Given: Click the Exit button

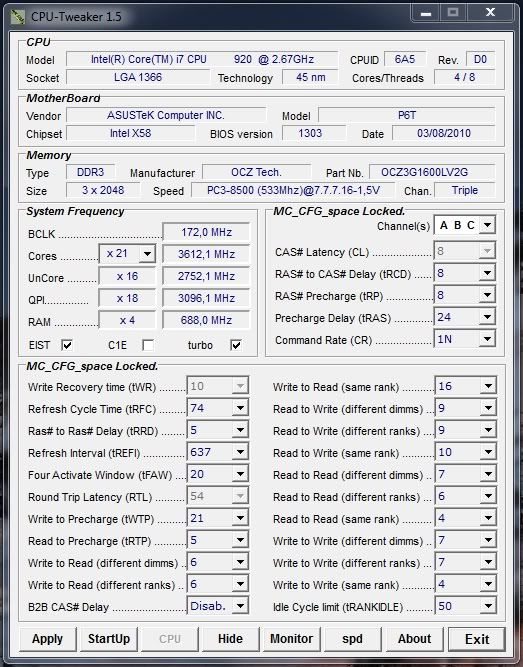Looking at the screenshot, I should pos(477,639).
